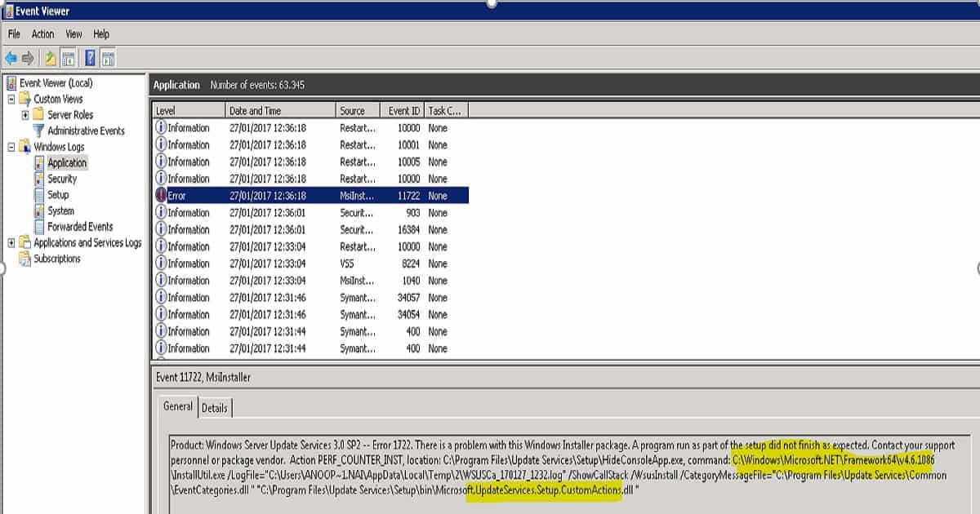Click the Up One Level toolbar icon
The width and height of the screenshot is (980, 514).
[51, 58]
